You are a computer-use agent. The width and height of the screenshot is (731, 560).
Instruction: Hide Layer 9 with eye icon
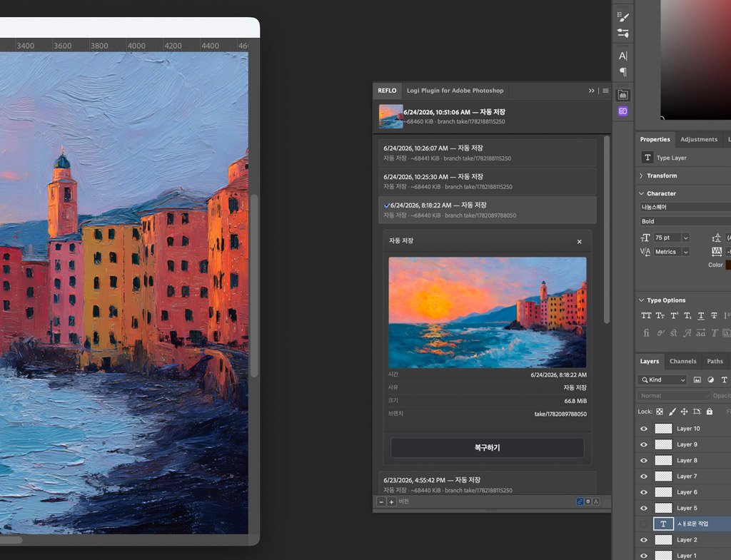coord(644,444)
